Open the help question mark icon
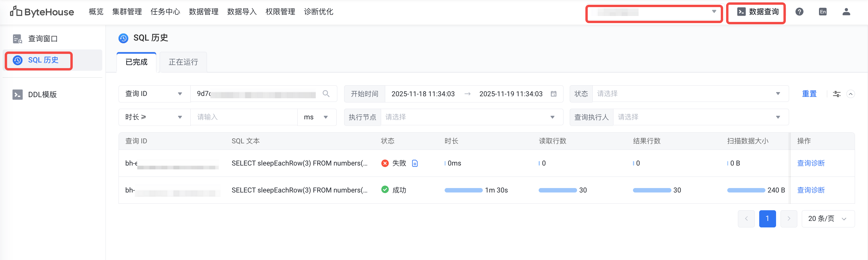 (799, 12)
